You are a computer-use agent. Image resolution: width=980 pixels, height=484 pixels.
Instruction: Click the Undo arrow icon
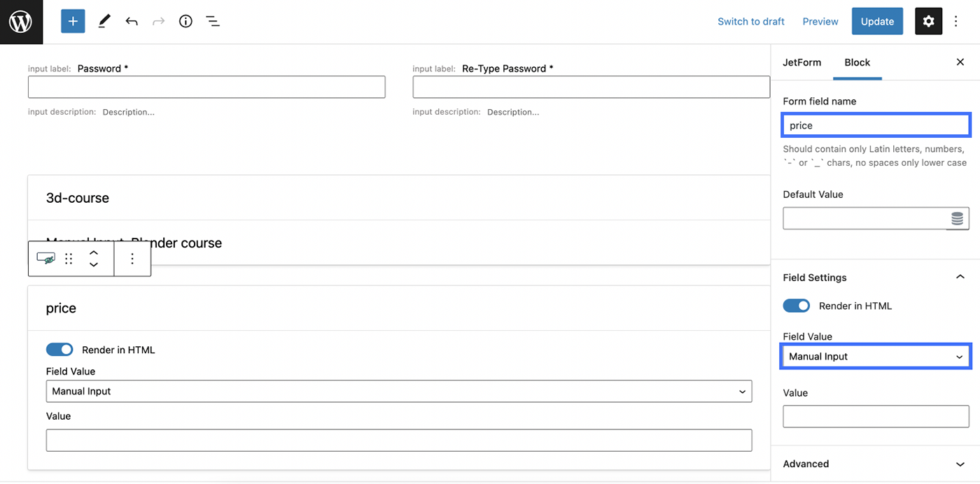(132, 21)
